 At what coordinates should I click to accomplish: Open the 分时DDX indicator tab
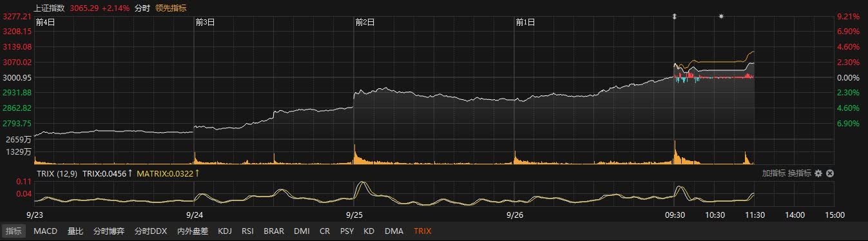(151, 231)
